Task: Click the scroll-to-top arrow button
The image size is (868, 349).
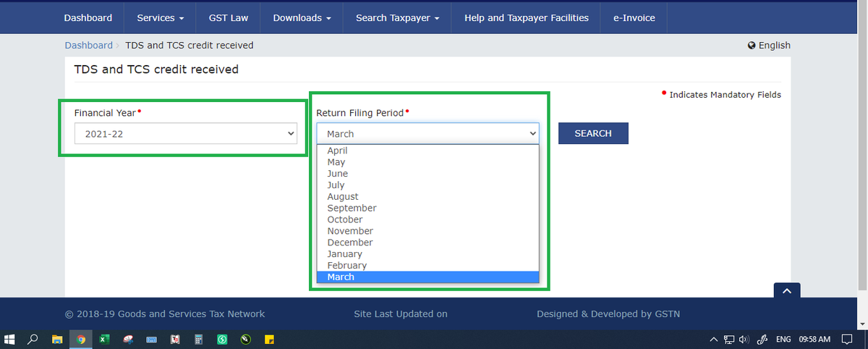Action: click(787, 290)
